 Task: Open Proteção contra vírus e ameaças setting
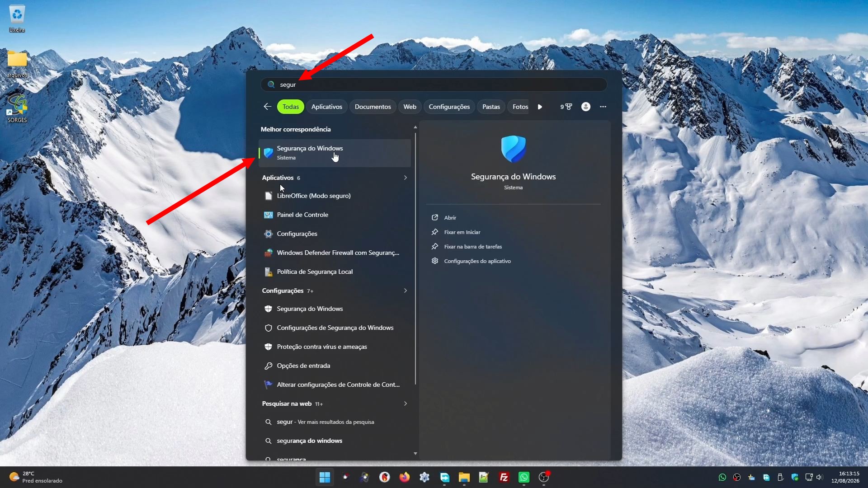pyautogui.click(x=335, y=347)
